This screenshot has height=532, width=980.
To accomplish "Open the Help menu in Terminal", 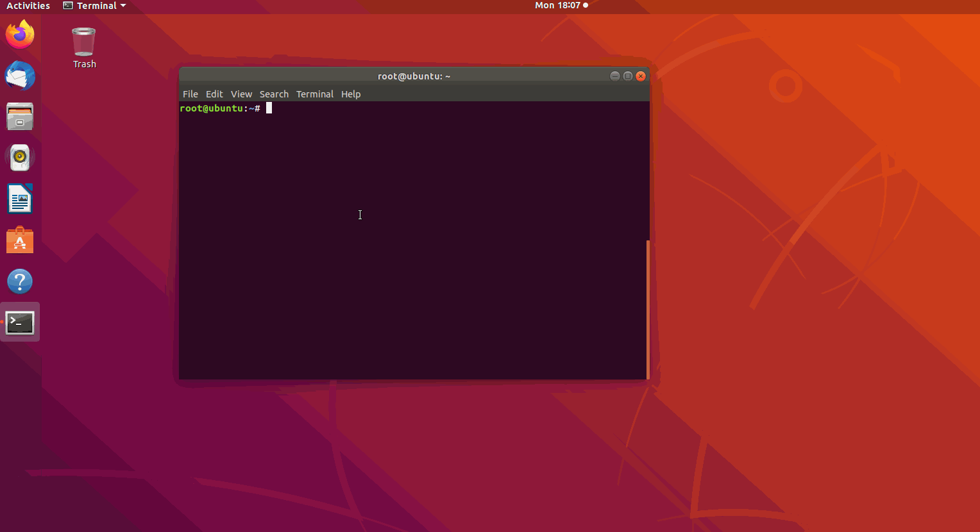I will coord(351,94).
